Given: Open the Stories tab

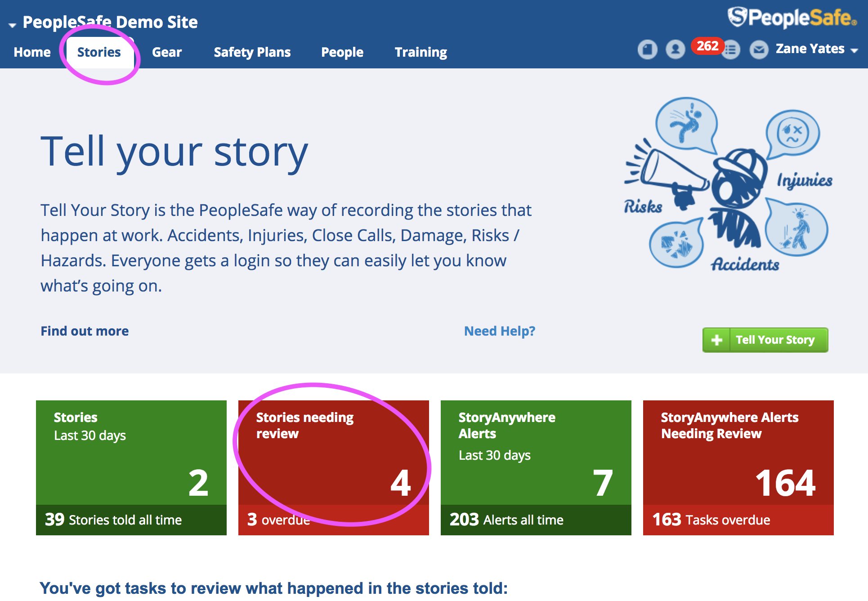Looking at the screenshot, I should pyautogui.click(x=99, y=52).
